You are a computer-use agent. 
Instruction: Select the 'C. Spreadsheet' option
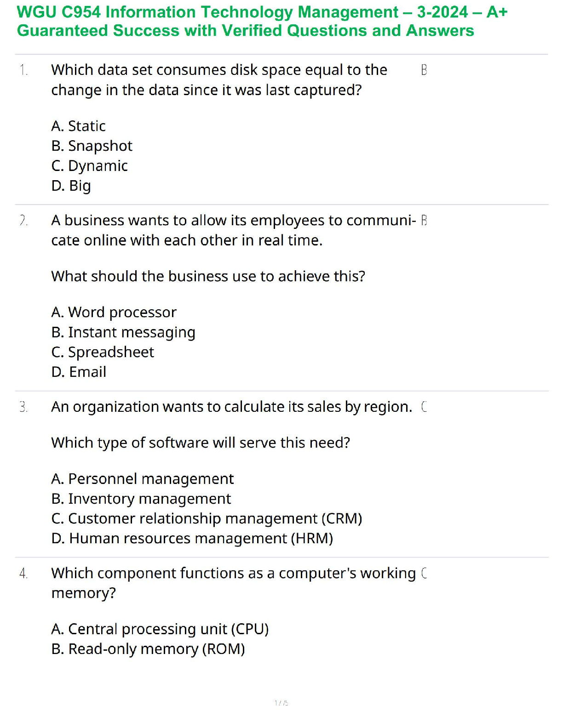tap(103, 352)
